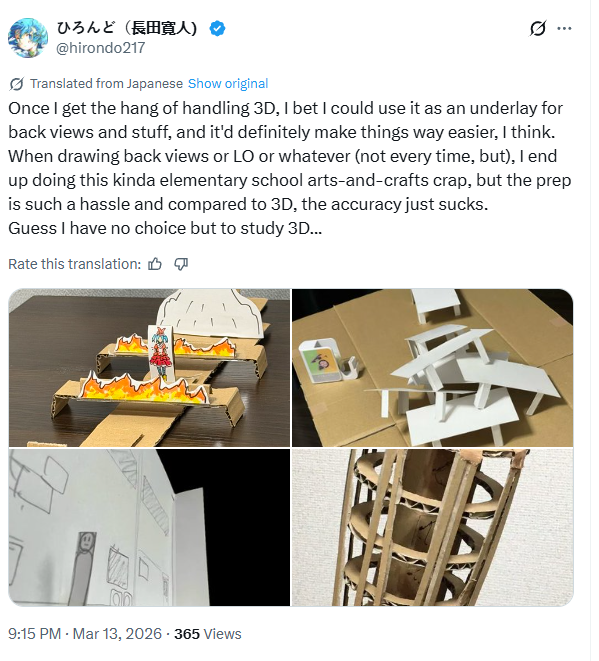Viewport: 599px width, 661px height.
Task: Rate the translation thumbs down
Action: point(181,264)
